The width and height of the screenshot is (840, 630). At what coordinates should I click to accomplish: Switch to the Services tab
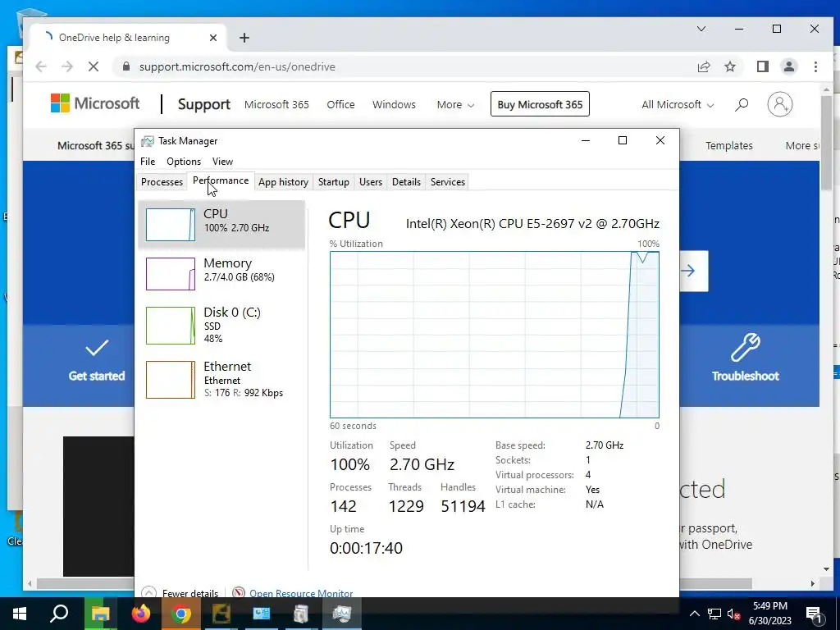[447, 181]
